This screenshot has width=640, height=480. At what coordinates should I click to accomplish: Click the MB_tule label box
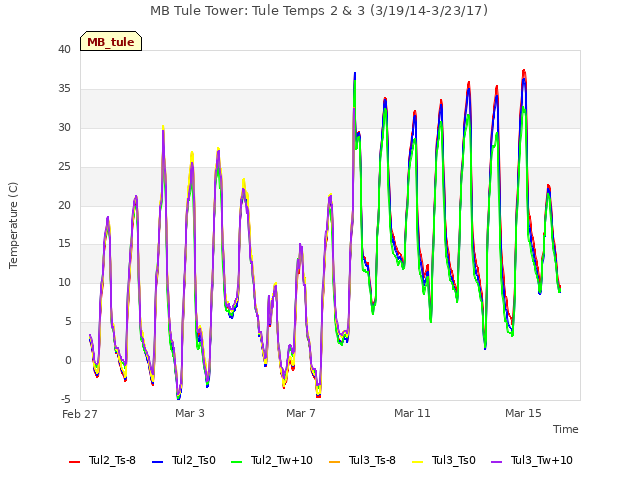coord(111,41)
